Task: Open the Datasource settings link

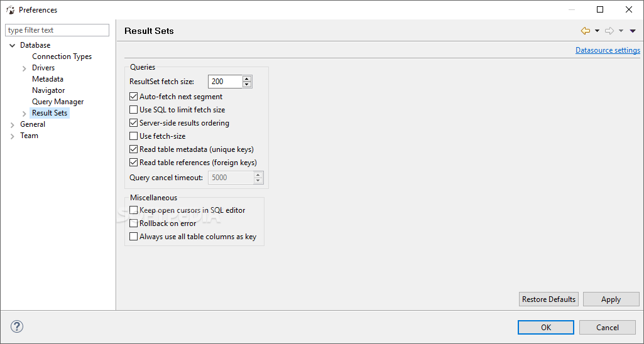Action: click(608, 50)
